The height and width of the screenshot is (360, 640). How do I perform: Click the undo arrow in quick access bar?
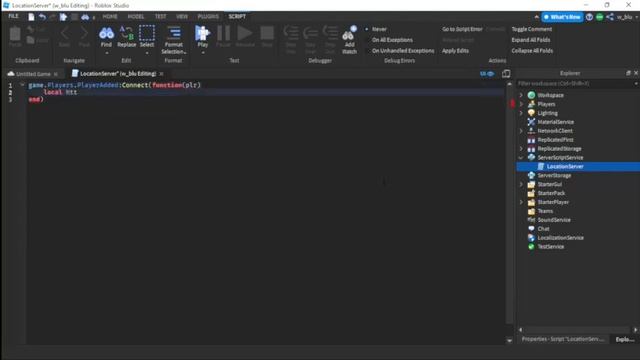pos(42,17)
